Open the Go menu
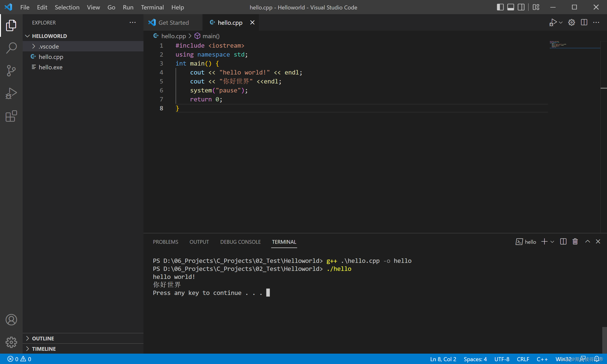This screenshot has height=364, width=607. [x=111, y=7]
